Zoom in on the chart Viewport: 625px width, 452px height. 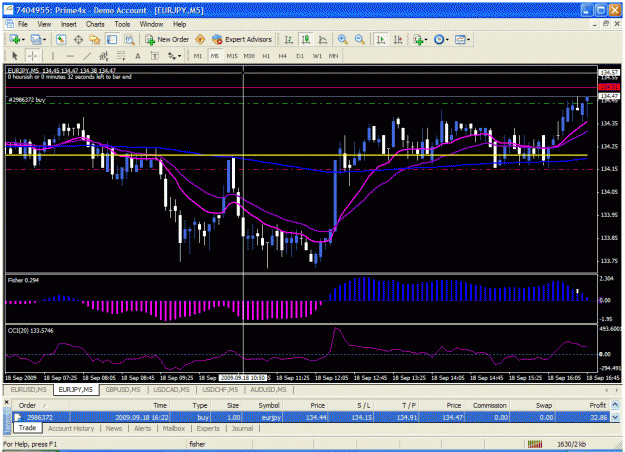(x=342, y=39)
